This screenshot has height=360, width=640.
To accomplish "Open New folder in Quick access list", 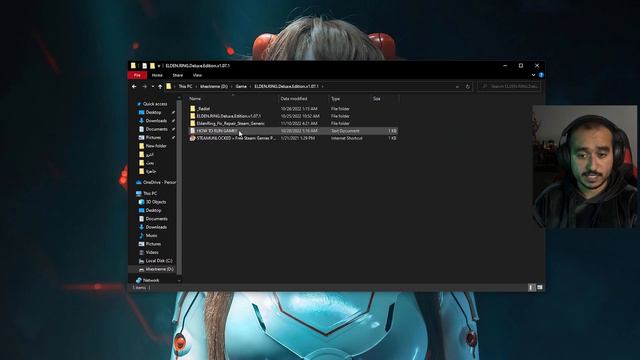I will point(156,146).
